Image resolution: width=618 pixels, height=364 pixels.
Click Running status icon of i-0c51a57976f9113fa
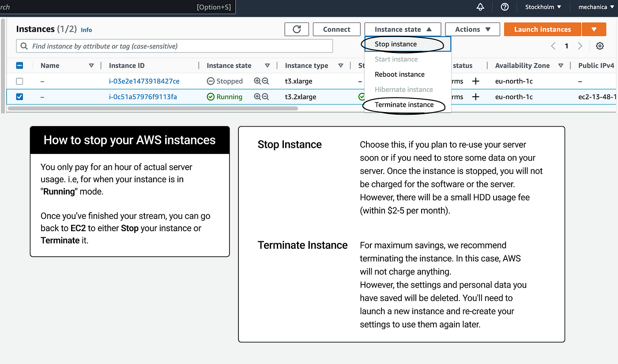tap(211, 97)
